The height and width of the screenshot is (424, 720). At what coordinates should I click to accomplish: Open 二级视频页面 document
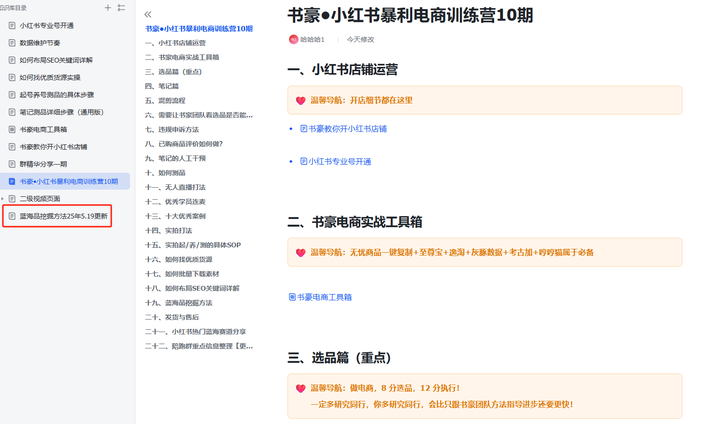(39, 198)
